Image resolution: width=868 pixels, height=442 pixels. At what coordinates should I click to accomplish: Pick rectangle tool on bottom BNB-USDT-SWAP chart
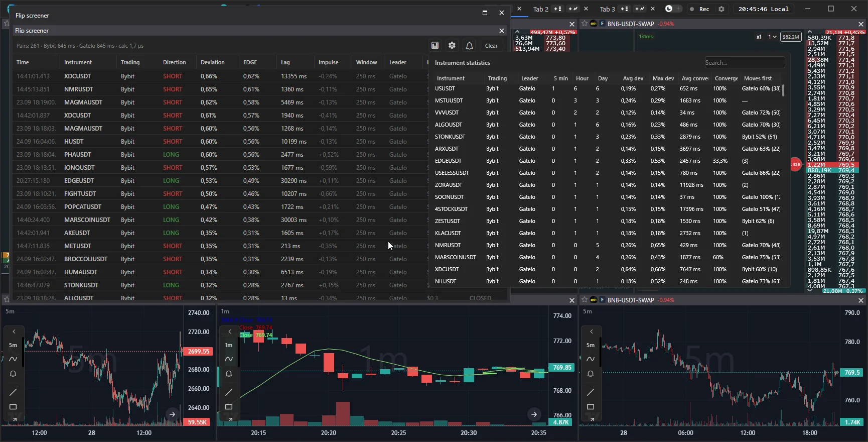click(591, 407)
